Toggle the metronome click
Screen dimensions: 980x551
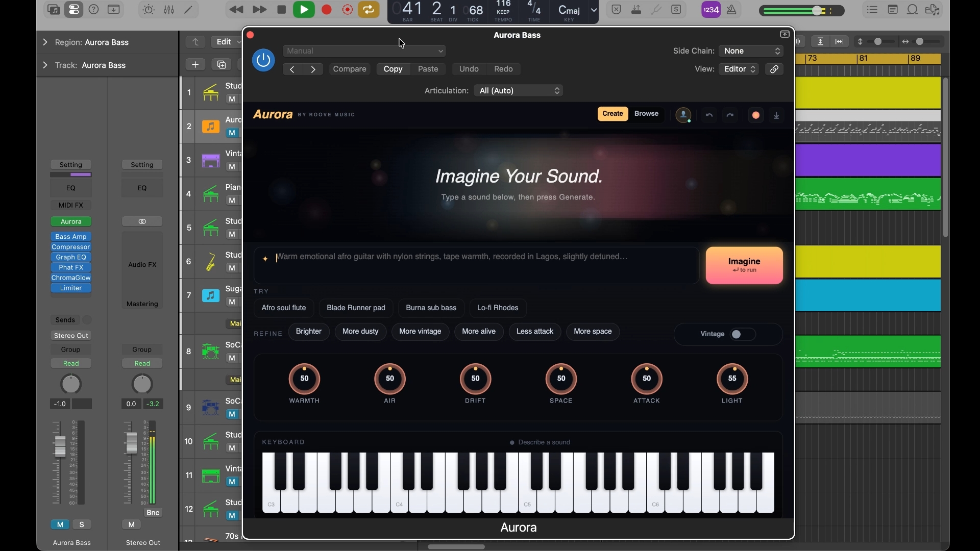732,10
